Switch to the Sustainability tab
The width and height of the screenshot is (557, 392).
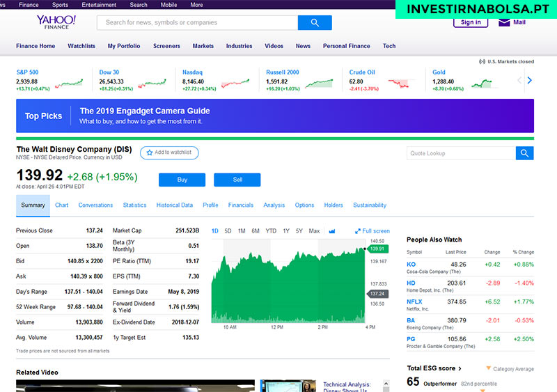click(x=370, y=205)
